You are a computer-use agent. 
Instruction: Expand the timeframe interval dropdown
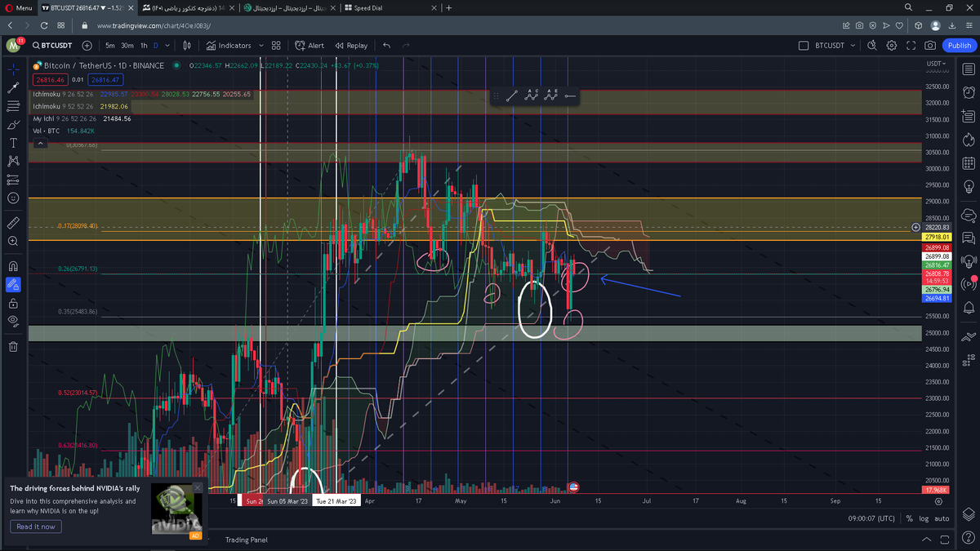(167, 46)
